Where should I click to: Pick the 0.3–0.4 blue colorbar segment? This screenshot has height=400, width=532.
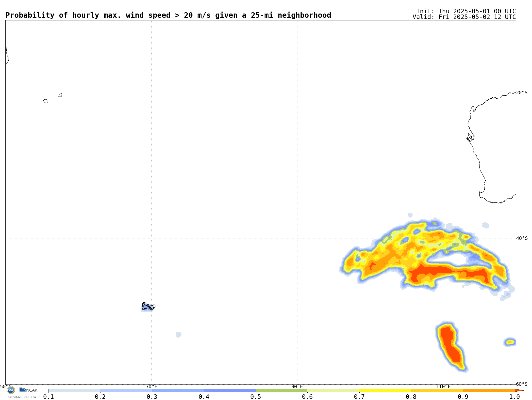coord(178,390)
